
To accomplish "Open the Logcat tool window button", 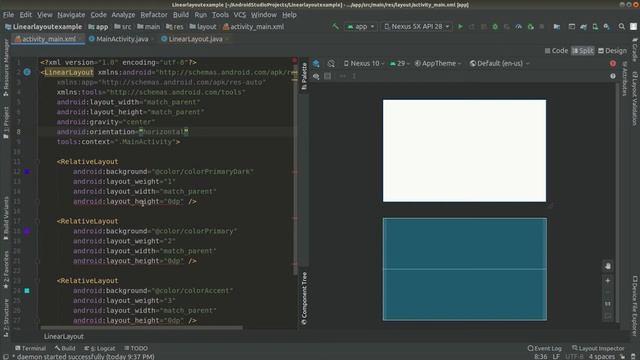I will click(x=100, y=348).
